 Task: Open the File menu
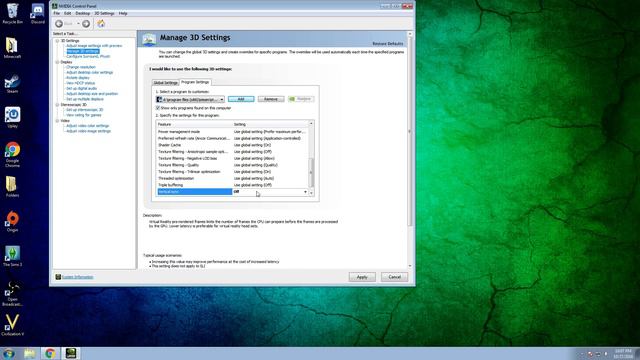(x=57, y=13)
